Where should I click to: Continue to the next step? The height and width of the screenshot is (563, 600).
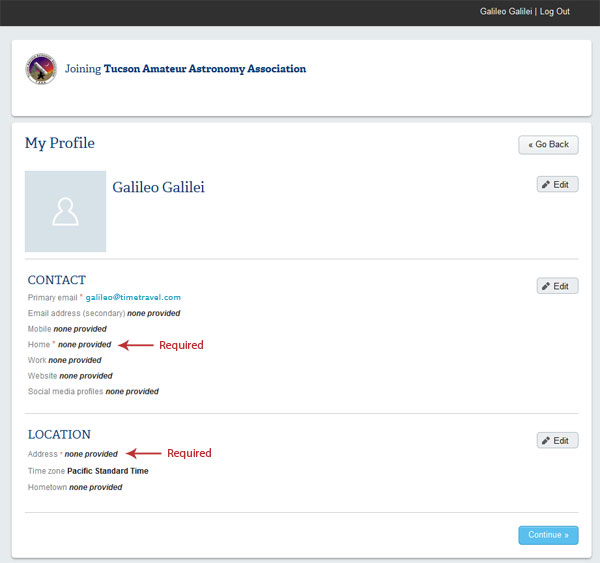click(x=548, y=535)
